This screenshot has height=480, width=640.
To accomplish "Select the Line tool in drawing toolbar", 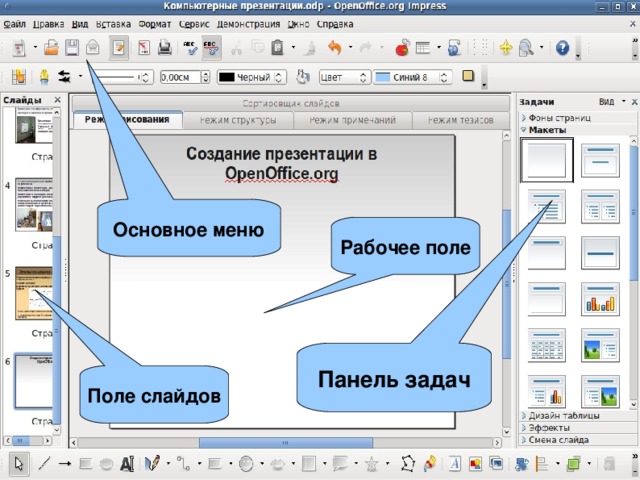I will click(x=44, y=464).
